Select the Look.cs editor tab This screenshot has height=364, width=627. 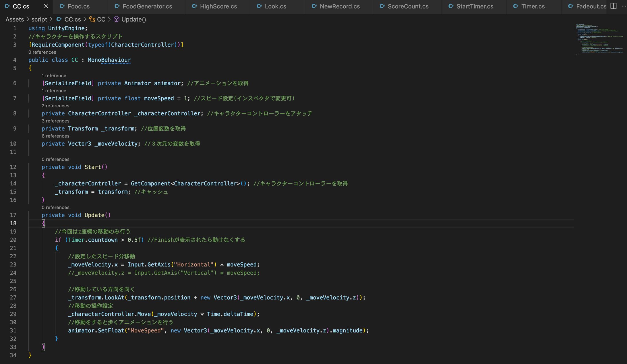pos(275,6)
